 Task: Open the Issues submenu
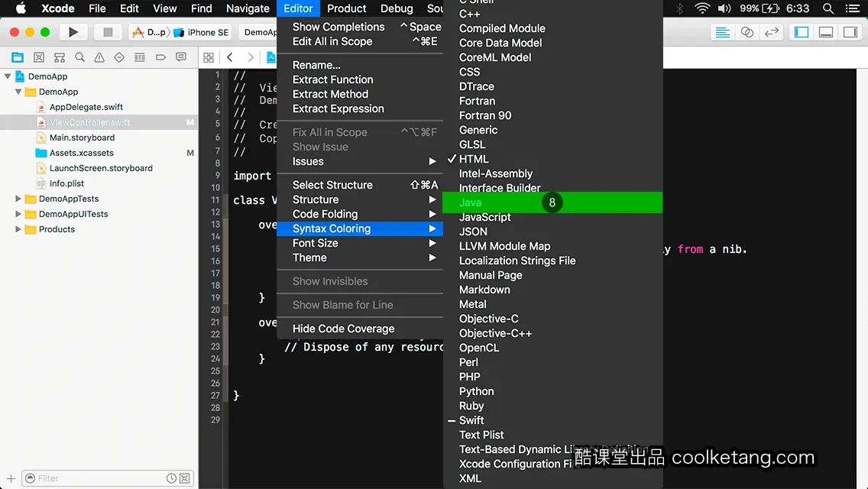click(x=360, y=161)
